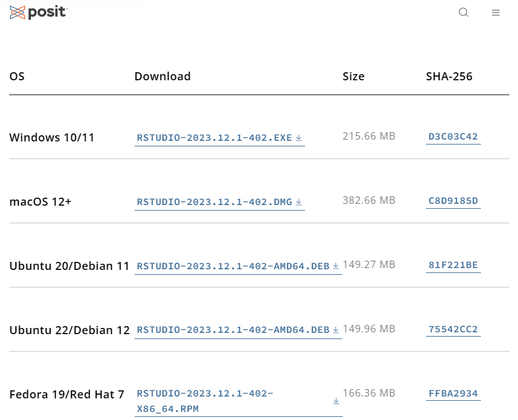
Task: Click download arrow icon for Ubuntu 22 DEB
Action: click(x=336, y=330)
